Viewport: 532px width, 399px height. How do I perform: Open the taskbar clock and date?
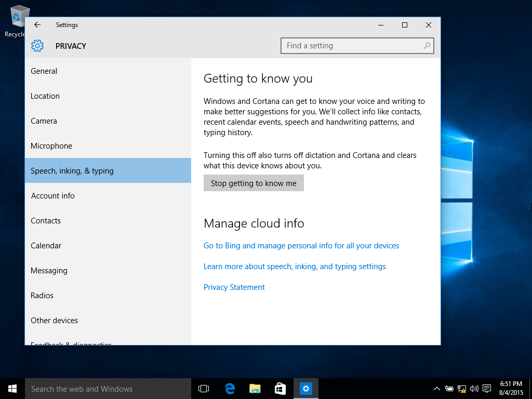tap(511, 389)
